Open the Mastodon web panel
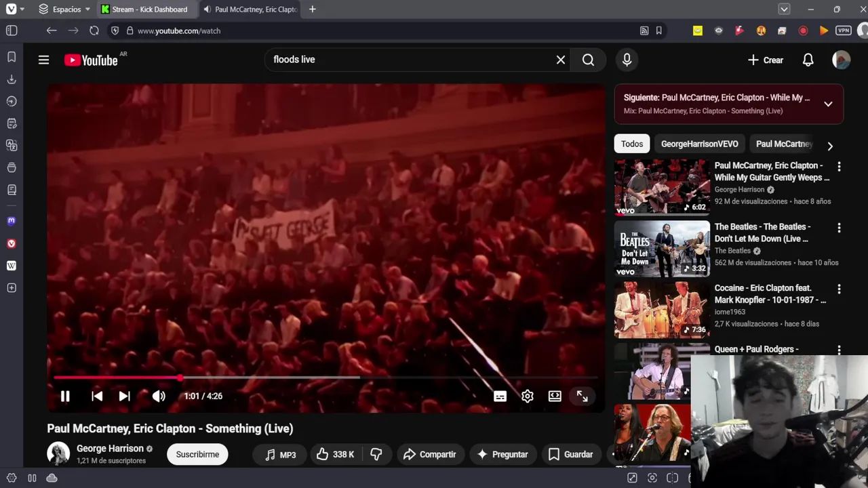Viewport: 868px width, 488px height. [12, 221]
